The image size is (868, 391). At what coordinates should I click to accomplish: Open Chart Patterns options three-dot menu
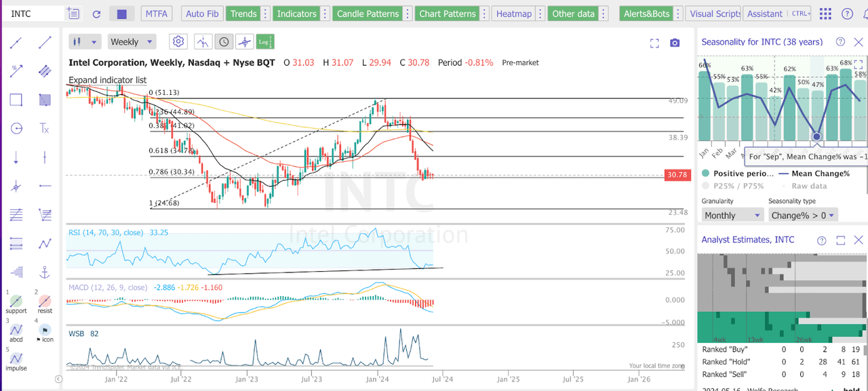[486, 14]
